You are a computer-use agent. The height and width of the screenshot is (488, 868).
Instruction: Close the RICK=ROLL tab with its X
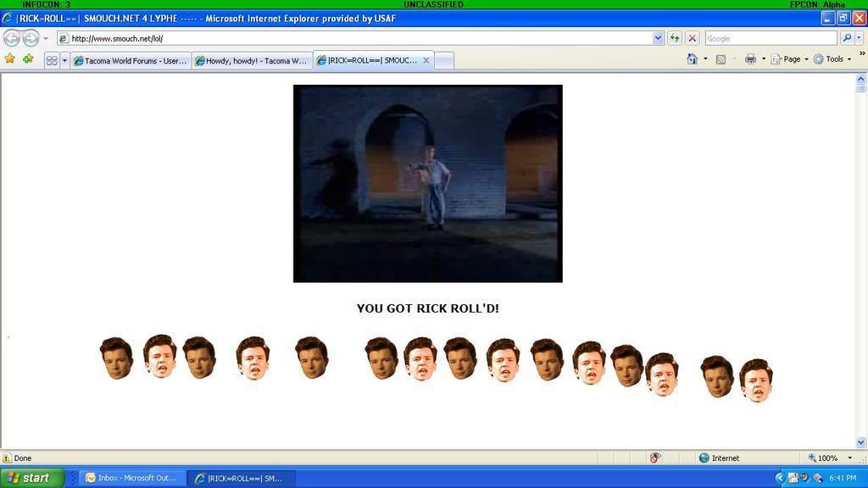point(426,60)
